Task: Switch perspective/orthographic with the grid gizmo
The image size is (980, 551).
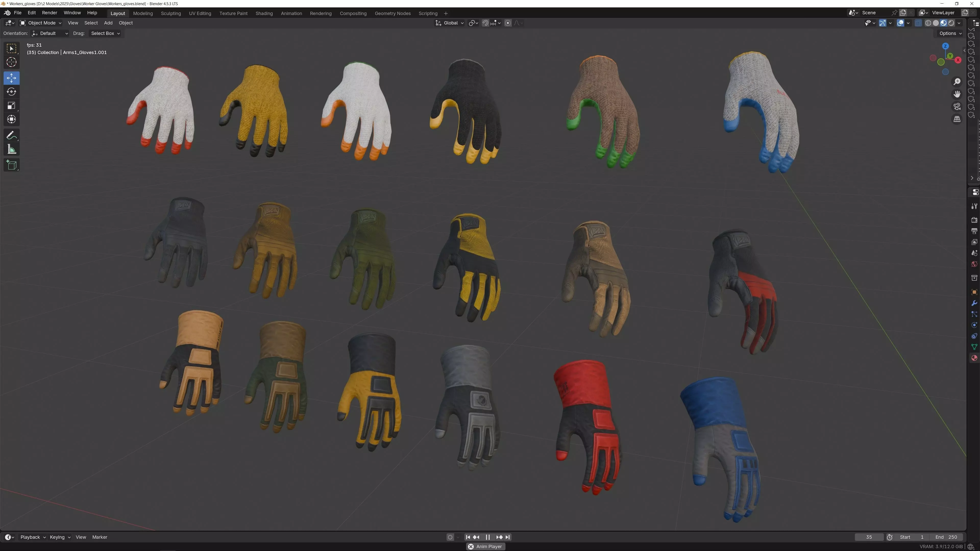Action: pos(957,119)
